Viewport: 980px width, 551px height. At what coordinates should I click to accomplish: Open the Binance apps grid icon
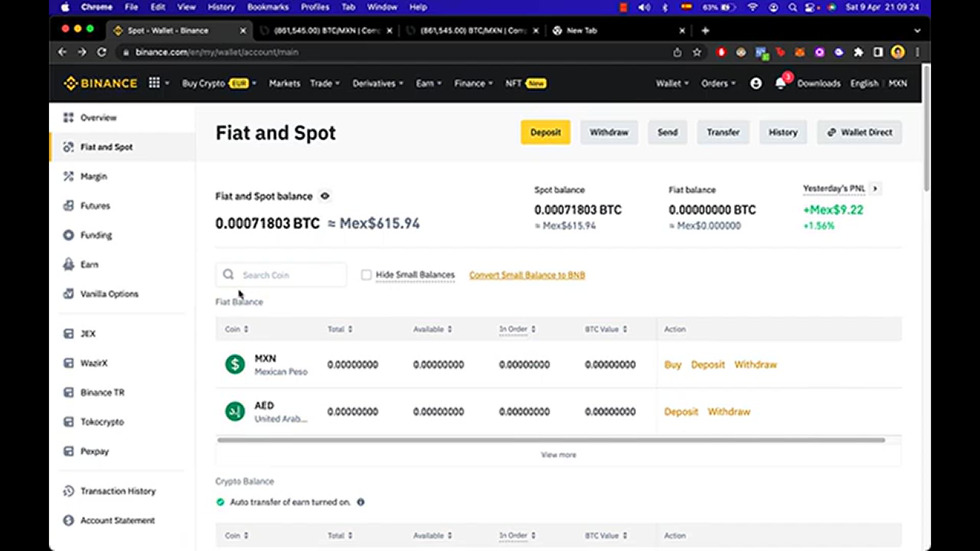tap(154, 83)
